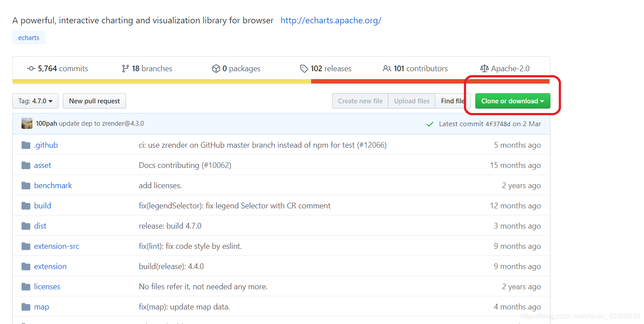Click the branches fork icon

pyautogui.click(x=125, y=69)
